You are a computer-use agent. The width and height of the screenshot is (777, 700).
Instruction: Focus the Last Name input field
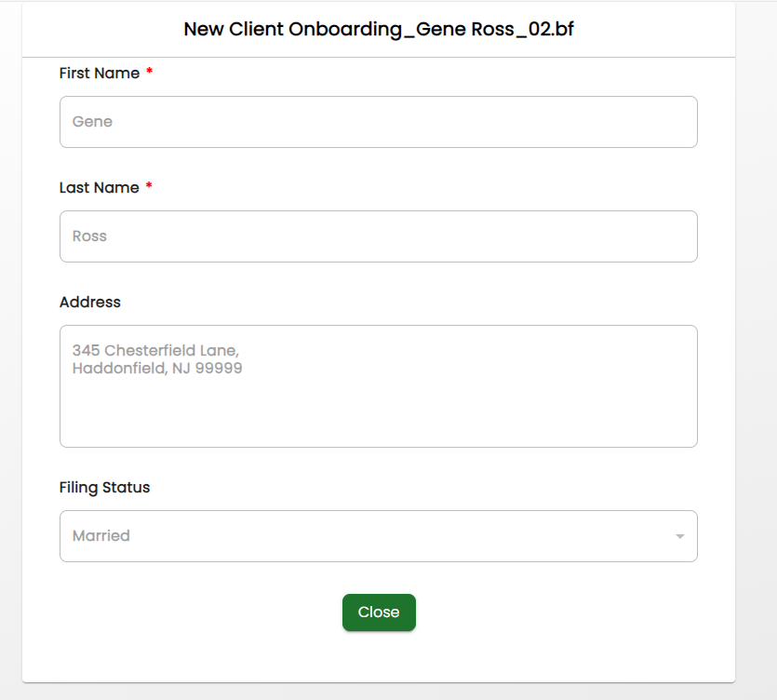click(379, 236)
